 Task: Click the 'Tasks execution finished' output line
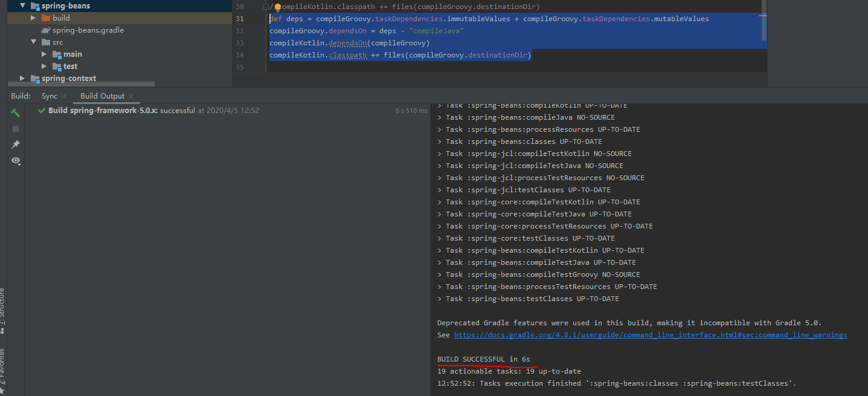tap(617, 383)
